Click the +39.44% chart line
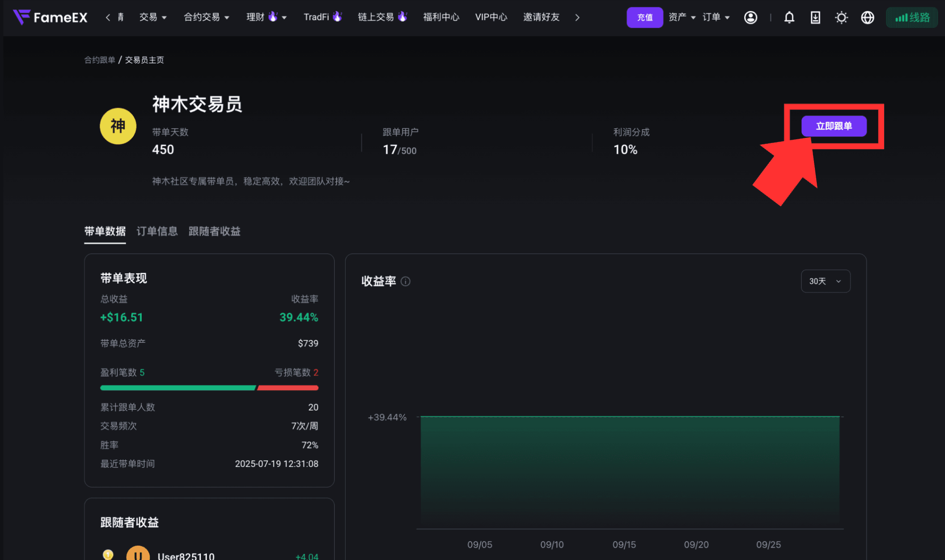Image resolution: width=945 pixels, height=560 pixels. coord(630,417)
